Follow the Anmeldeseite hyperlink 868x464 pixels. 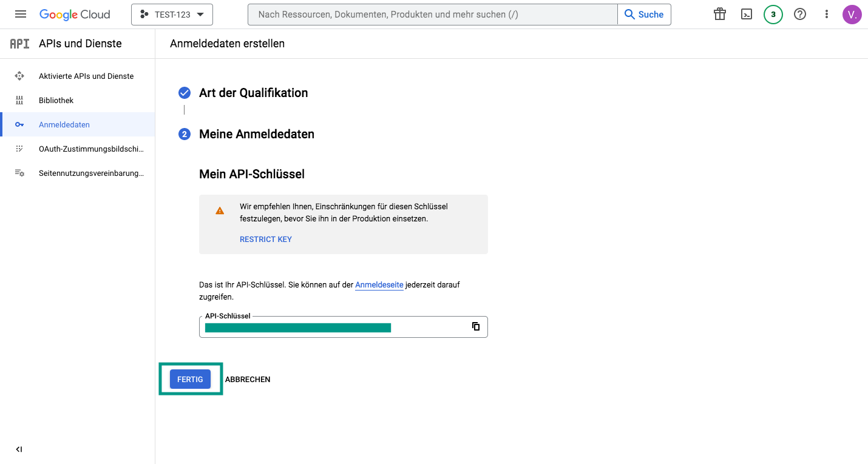coord(379,284)
